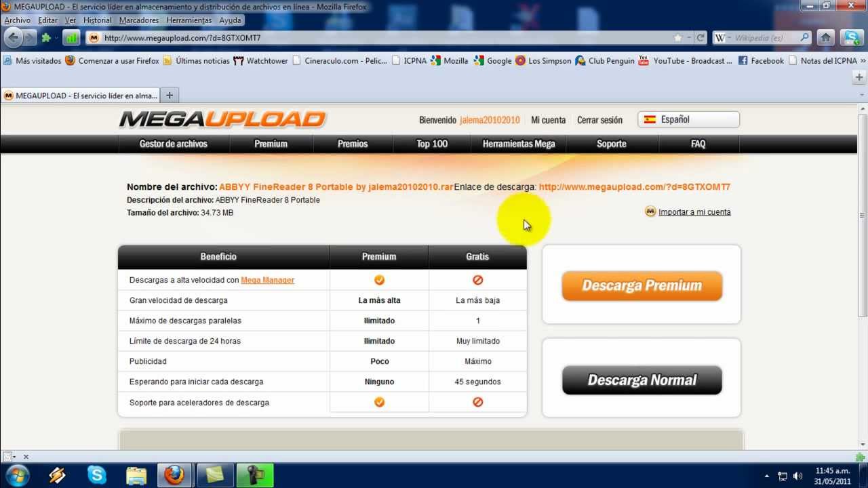Screen dimensions: 868x488
Task: Select the MEGAUPLOAD browser tab
Action: click(x=80, y=96)
